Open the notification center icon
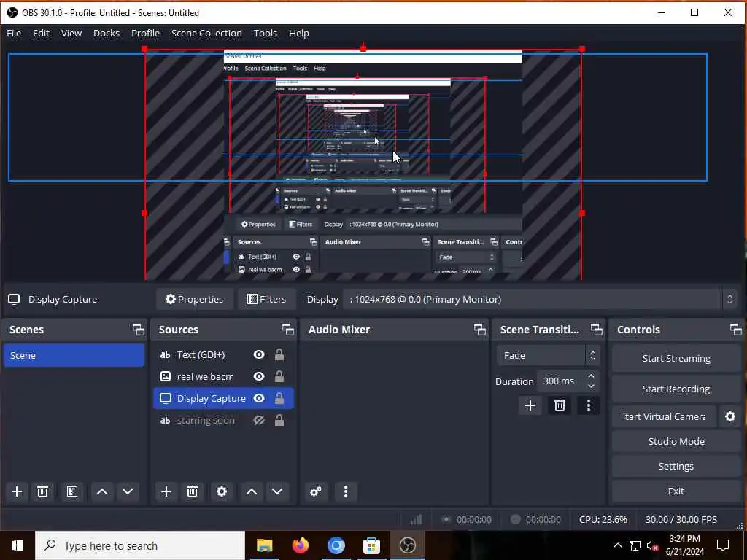Image resolution: width=747 pixels, height=560 pixels. [x=723, y=545]
